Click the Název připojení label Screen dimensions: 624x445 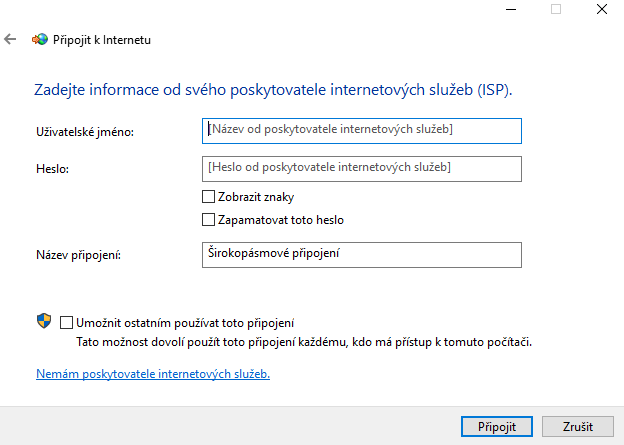(x=78, y=255)
